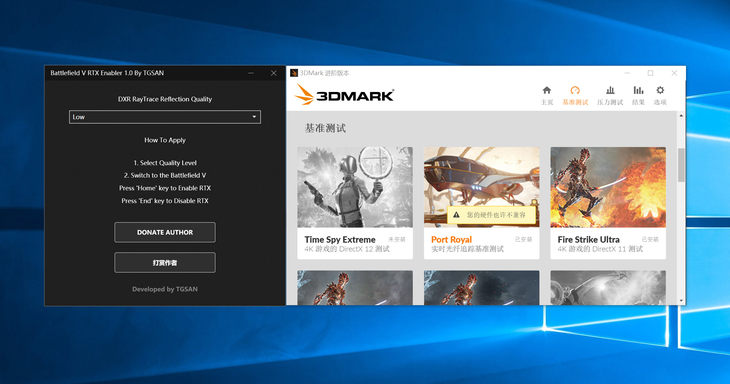730x384 pixels.
Task: Open the Results (结果) bar chart icon
Action: click(638, 90)
